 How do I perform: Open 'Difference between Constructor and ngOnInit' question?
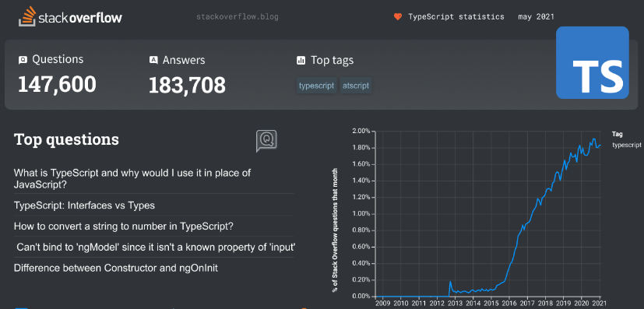pyautogui.click(x=116, y=269)
